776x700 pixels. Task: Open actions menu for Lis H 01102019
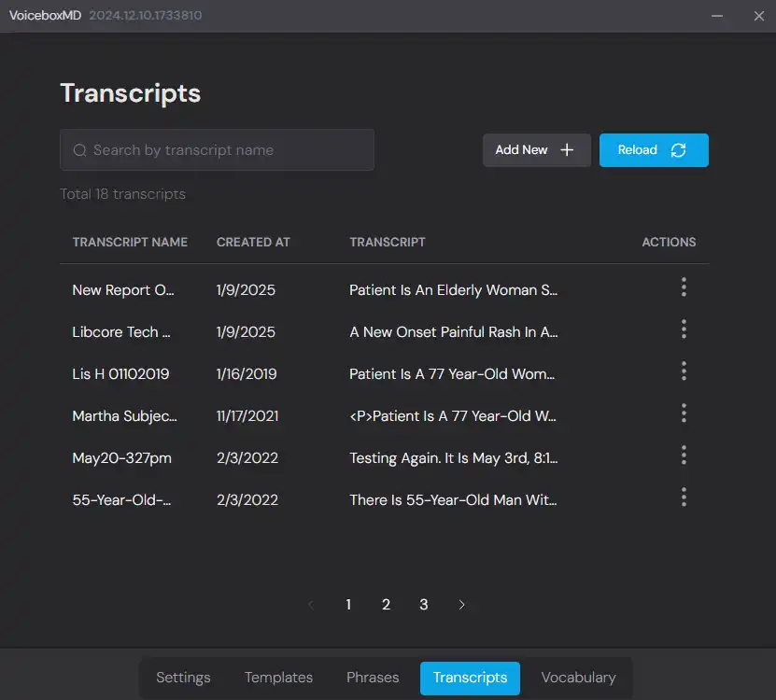coord(684,371)
